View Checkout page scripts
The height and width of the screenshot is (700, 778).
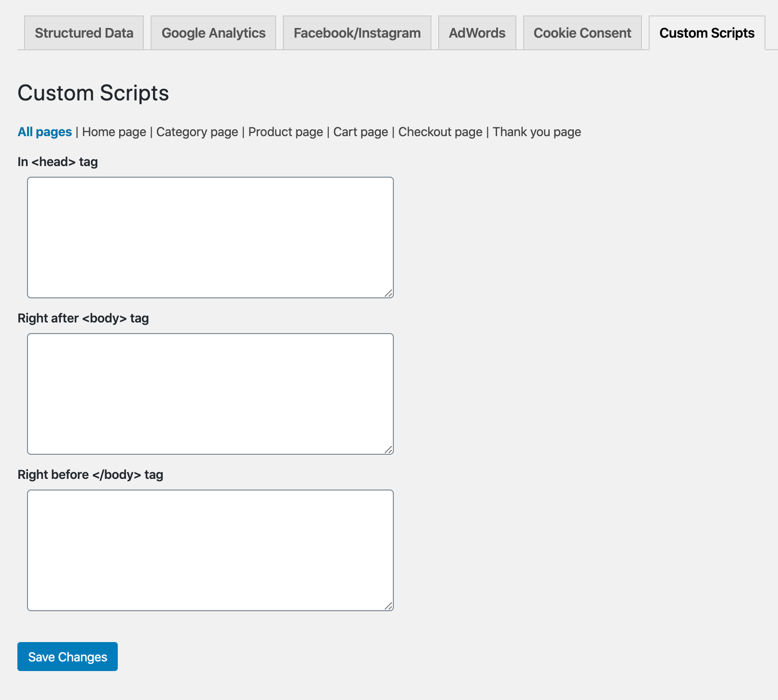[x=440, y=132]
